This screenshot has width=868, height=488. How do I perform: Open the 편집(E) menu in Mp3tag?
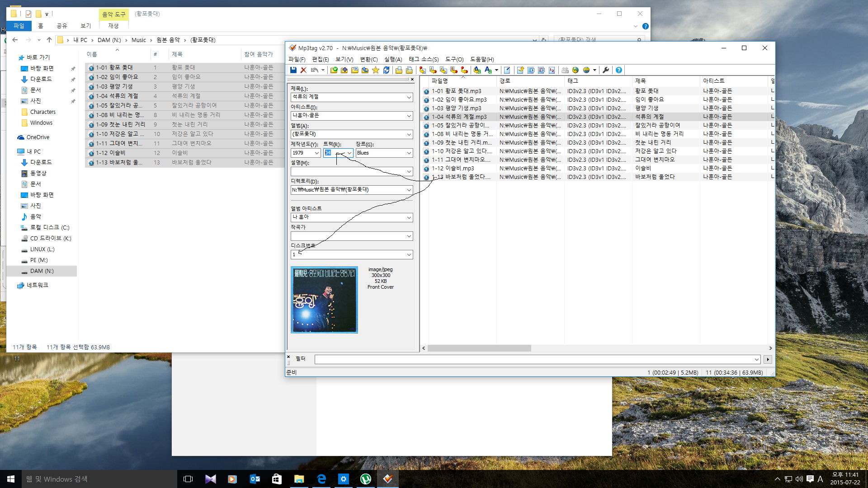pyautogui.click(x=321, y=59)
